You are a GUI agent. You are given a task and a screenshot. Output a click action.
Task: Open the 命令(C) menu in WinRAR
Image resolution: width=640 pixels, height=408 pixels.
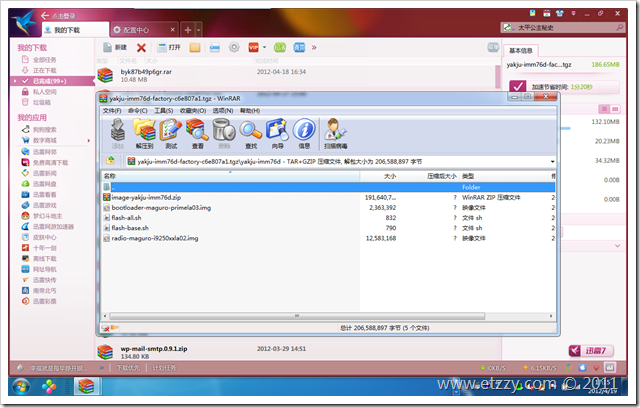point(138,111)
